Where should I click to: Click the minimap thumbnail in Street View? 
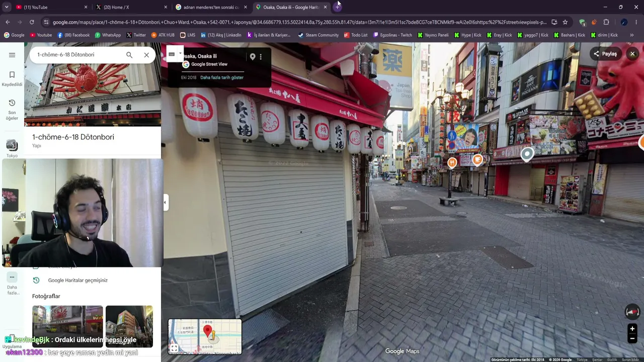click(x=205, y=337)
